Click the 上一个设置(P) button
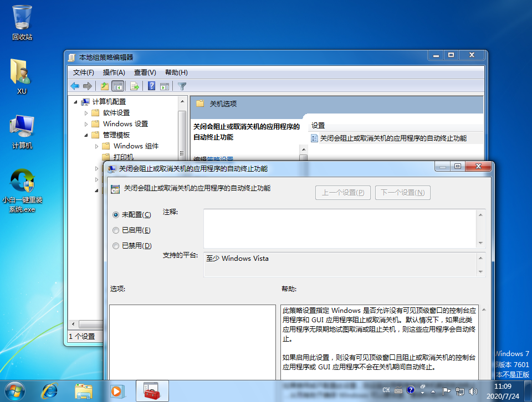The image size is (532, 402). pos(342,193)
